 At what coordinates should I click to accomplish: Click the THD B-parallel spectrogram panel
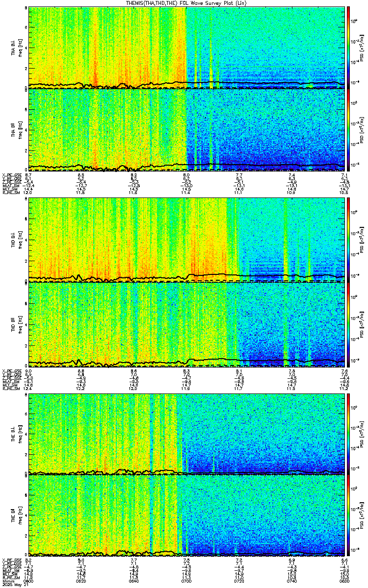tap(186, 324)
